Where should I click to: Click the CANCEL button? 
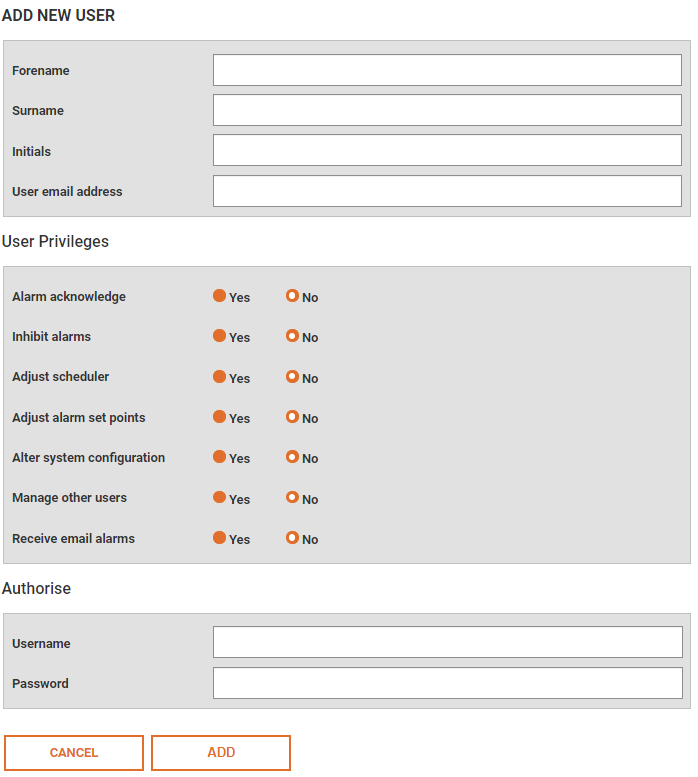point(74,753)
